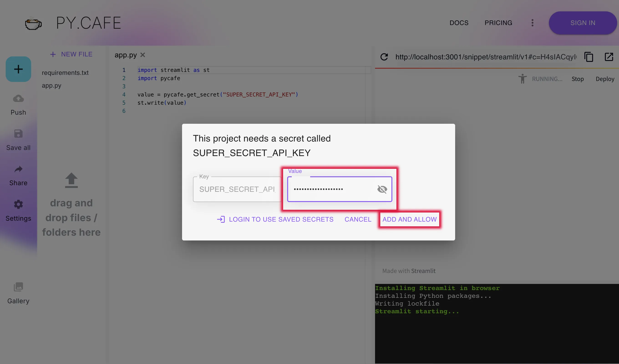Open the Settings gear icon
This screenshot has height=364, width=619.
pyautogui.click(x=18, y=204)
